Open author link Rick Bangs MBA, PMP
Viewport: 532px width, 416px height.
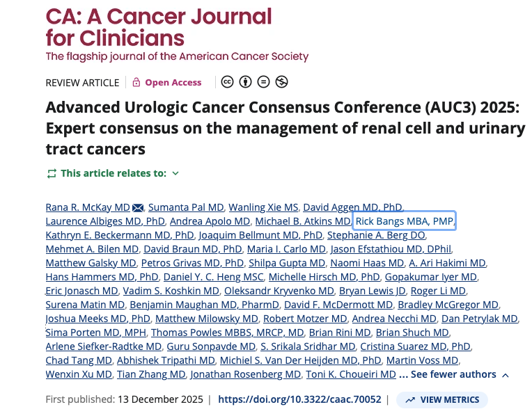point(405,221)
